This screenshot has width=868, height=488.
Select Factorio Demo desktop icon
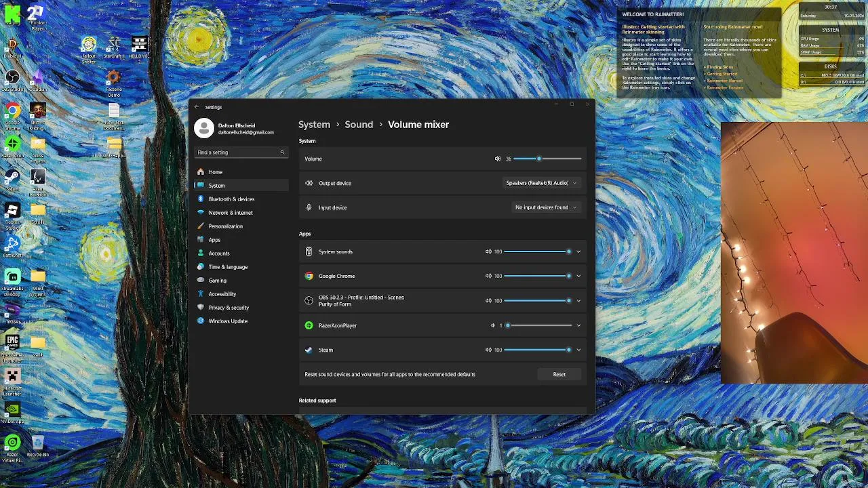(x=114, y=83)
